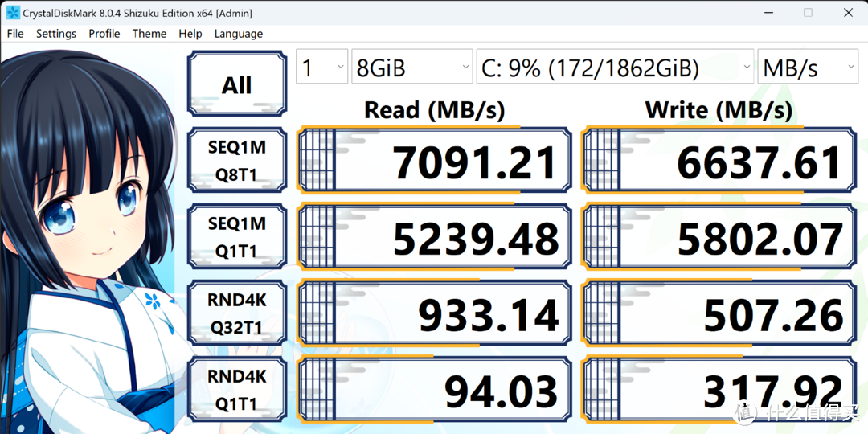The width and height of the screenshot is (868, 434).
Task: Click the 933.14 read result
Action: [435, 313]
